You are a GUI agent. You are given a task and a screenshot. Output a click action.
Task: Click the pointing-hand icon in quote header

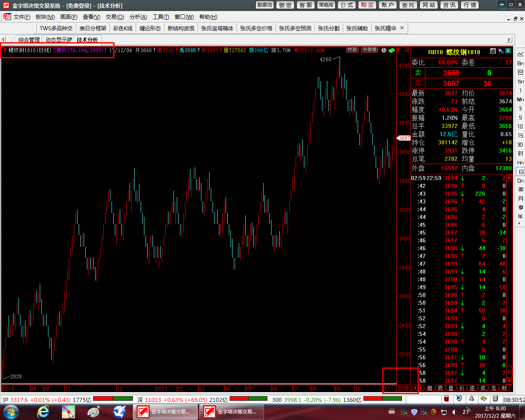[501, 51]
